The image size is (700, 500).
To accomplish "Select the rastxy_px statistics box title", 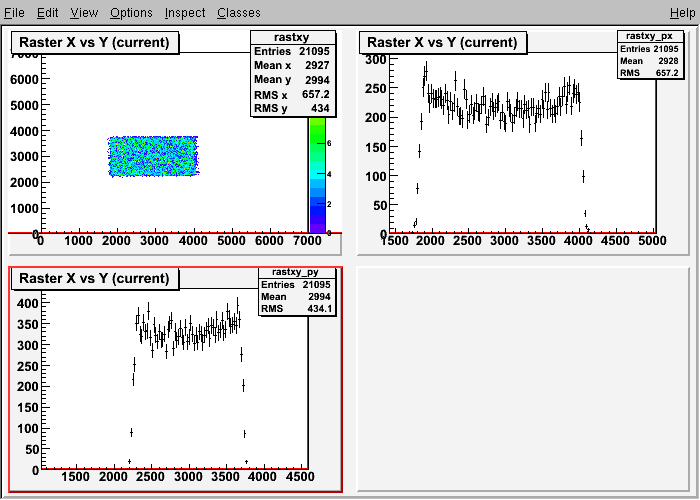I will pos(651,36).
